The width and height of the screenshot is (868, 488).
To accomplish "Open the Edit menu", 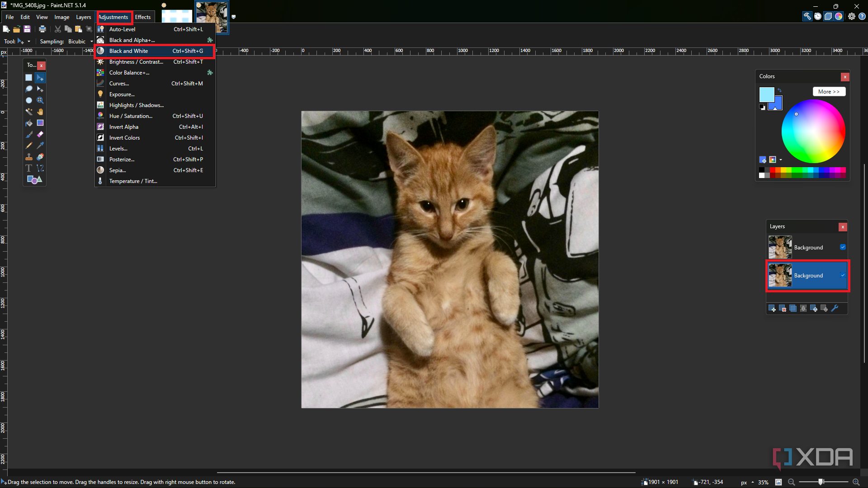I will pos(25,17).
